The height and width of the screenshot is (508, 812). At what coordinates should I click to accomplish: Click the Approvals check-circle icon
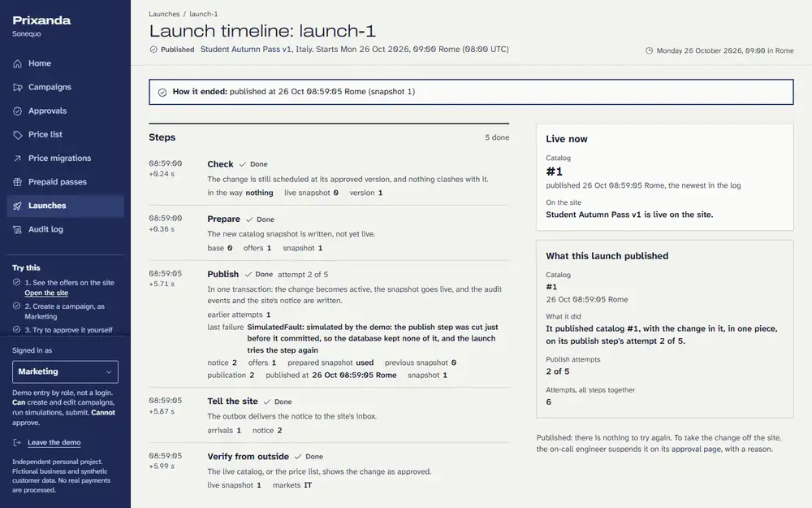pyautogui.click(x=18, y=111)
